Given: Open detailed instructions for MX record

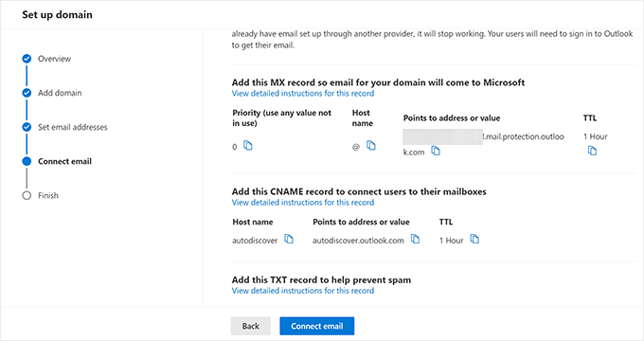Looking at the screenshot, I should (x=303, y=93).
